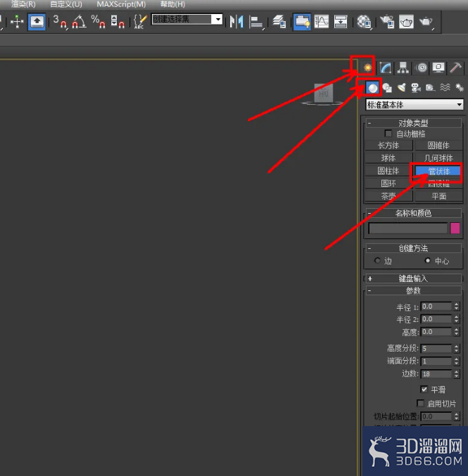Toggle the 平滑 checkbox
468x476 pixels.
pos(424,390)
